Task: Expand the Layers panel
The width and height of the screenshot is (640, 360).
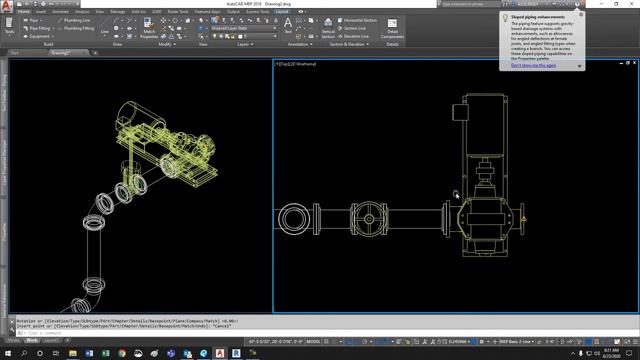Action: click(245, 44)
